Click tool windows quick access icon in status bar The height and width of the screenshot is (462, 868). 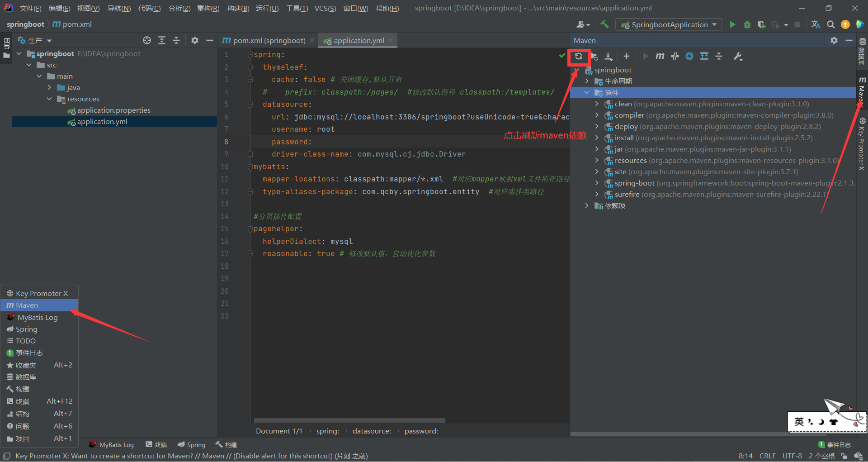(x=7, y=456)
